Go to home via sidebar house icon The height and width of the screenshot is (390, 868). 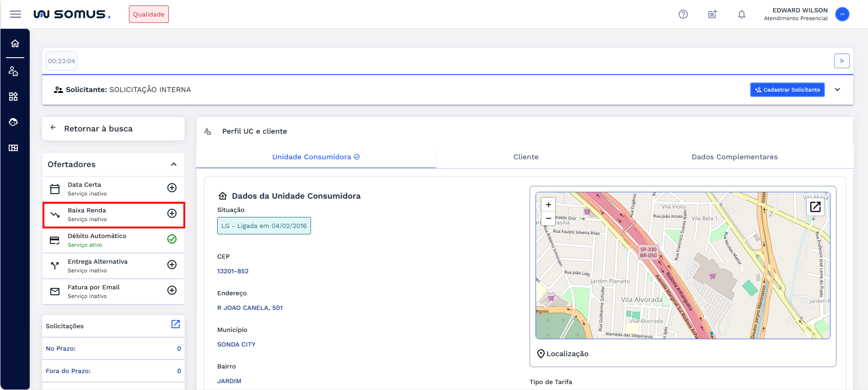coord(15,43)
